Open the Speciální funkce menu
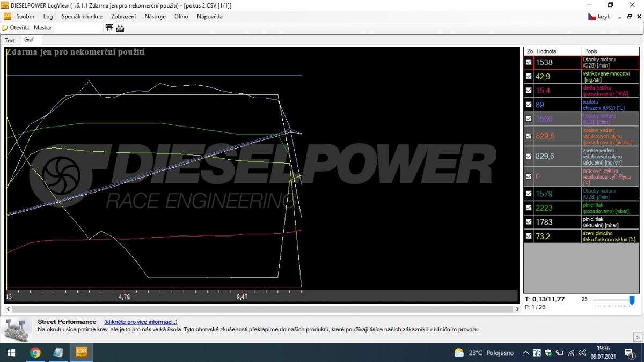The height and width of the screenshot is (362, 644). [82, 17]
